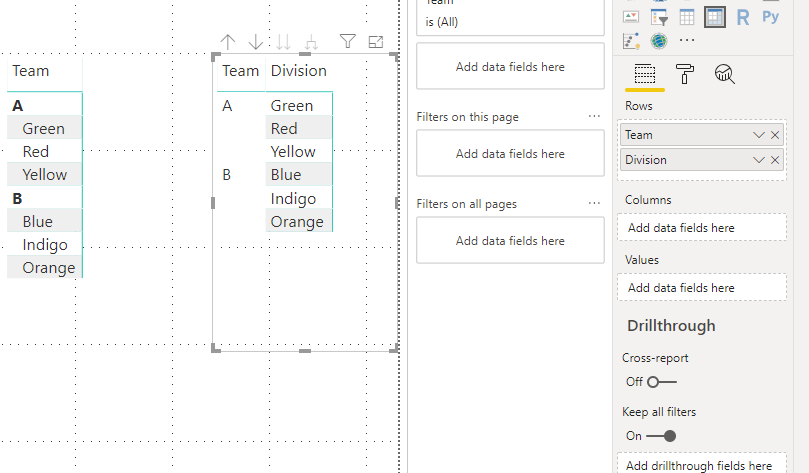Toggle Cross-report drillthrough switch
809x473 pixels.
(661, 382)
